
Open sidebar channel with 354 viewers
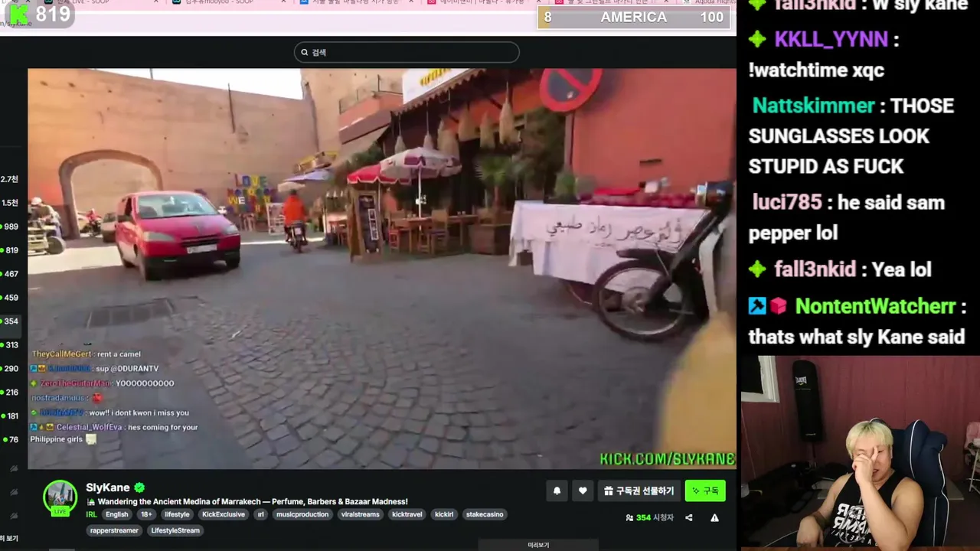click(x=9, y=321)
